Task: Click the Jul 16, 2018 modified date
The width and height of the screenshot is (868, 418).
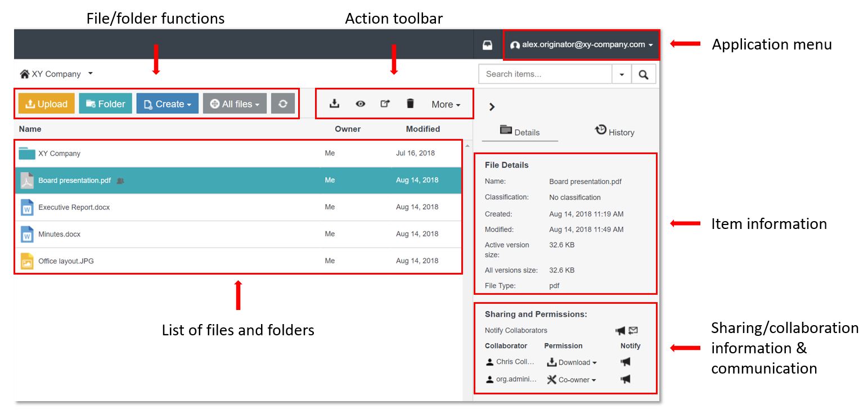Action: [x=415, y=153]
